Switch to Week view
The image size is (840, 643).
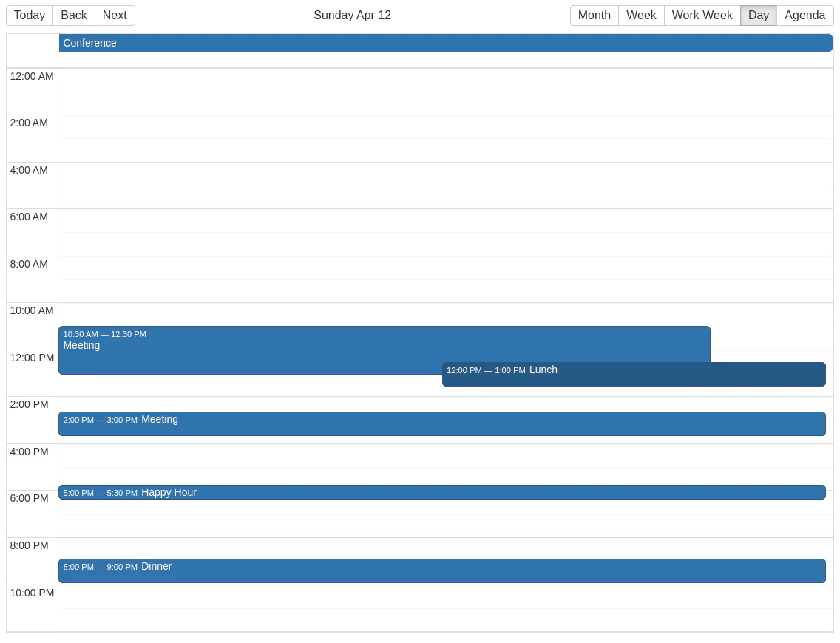tap(641, 15)
